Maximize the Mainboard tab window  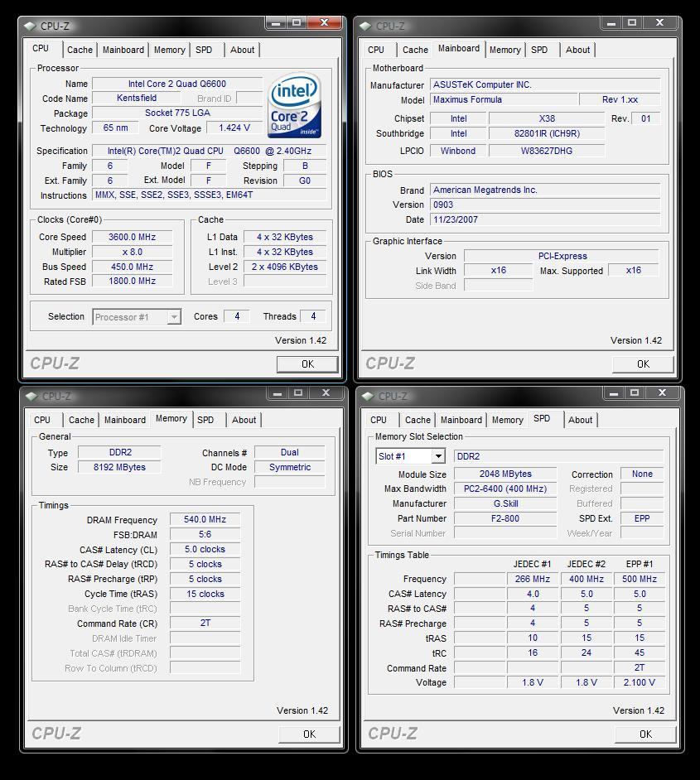pos(632,23)
